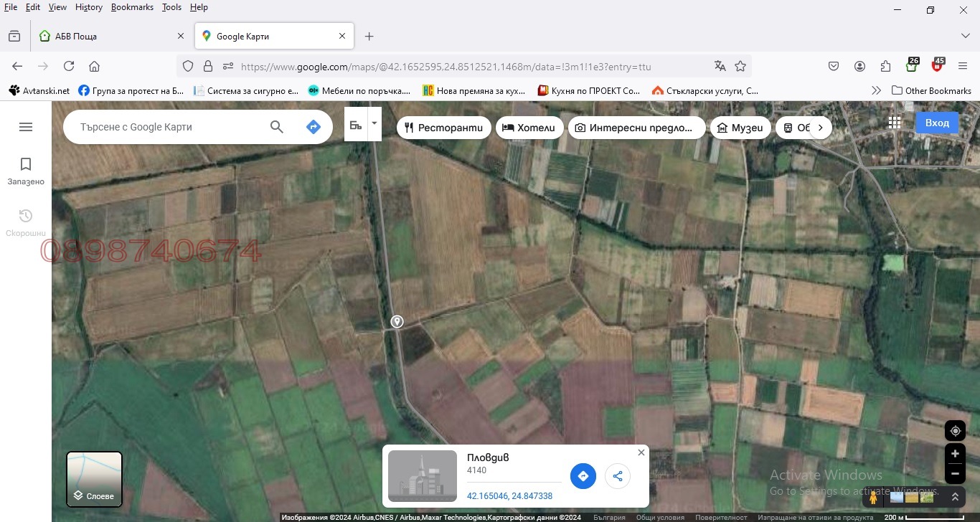Open the Google apps grid
Viewport: 980px width, 522px height.
pyautogui.click(x=895, y=123)
